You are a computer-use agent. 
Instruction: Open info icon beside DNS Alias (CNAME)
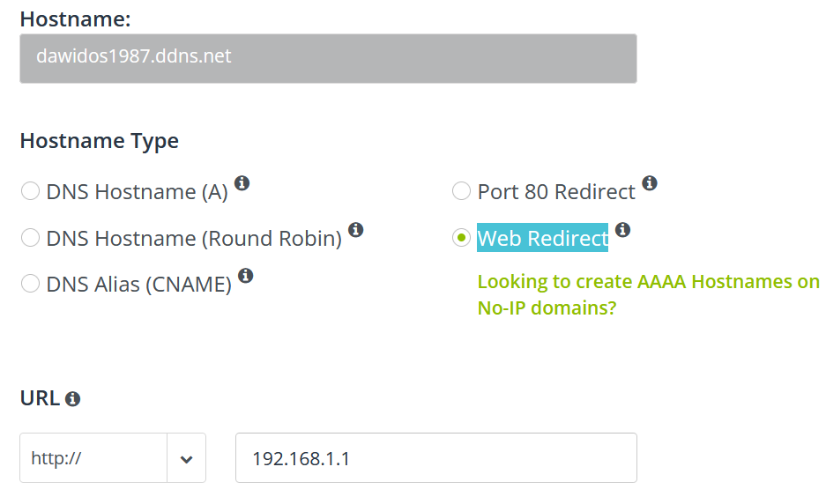coord(245,276)
